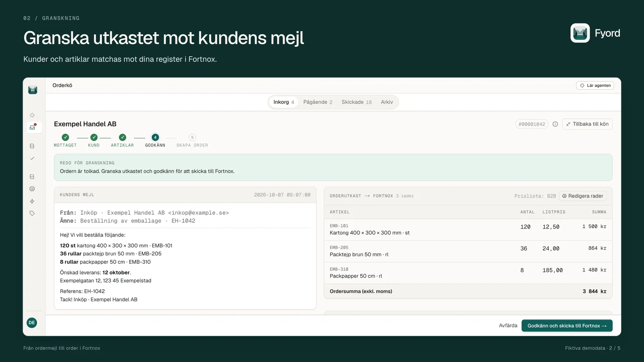The width and height of the screenshot is (644, 362).
Task: Click the info icon next to order number
Action: click(555, 124)
